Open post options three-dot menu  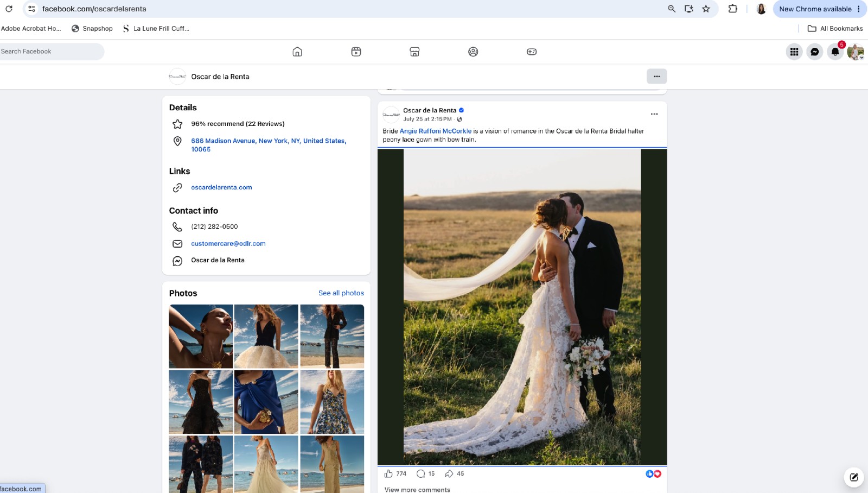[x=654, y=114]
